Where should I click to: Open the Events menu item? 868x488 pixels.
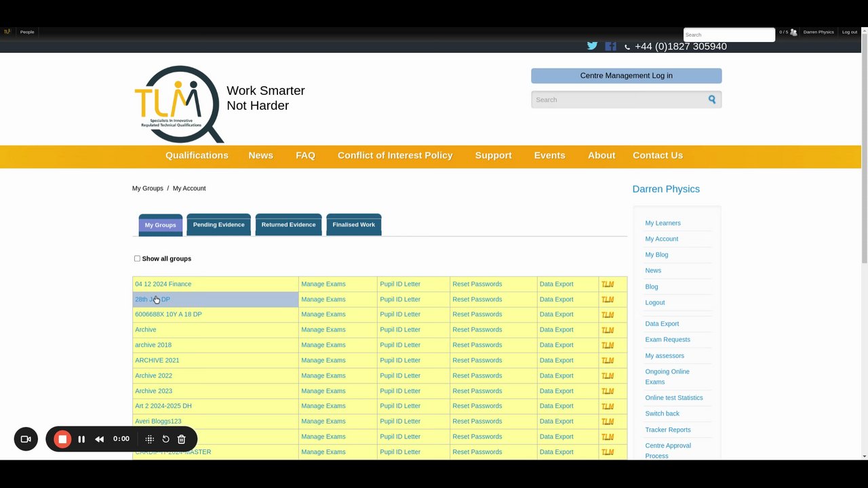point(549,155)
